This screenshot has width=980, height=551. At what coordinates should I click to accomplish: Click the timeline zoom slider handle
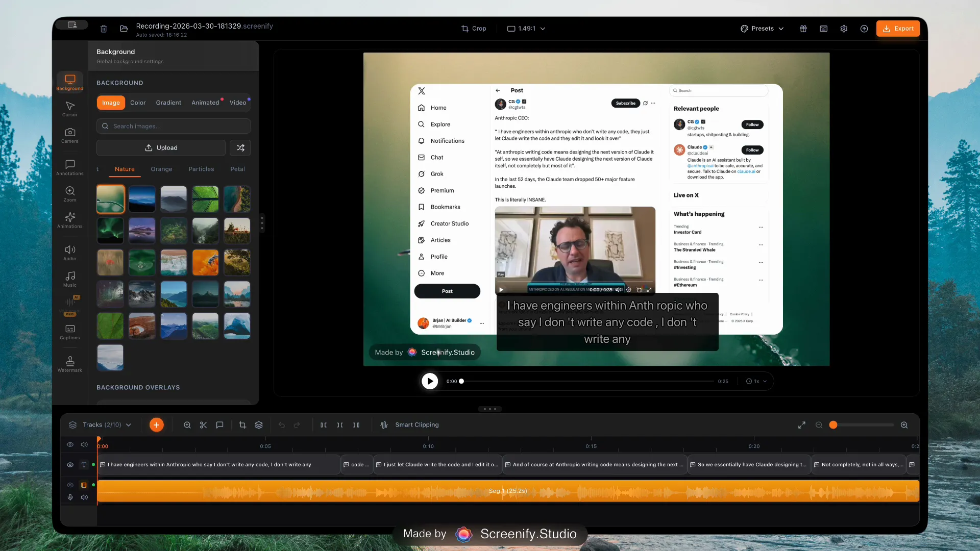pos(834,425)
